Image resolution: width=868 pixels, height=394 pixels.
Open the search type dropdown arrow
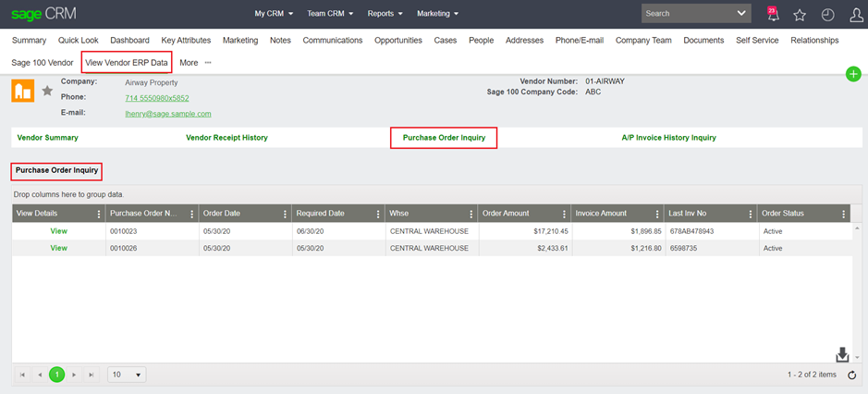[x=741, y=13]
